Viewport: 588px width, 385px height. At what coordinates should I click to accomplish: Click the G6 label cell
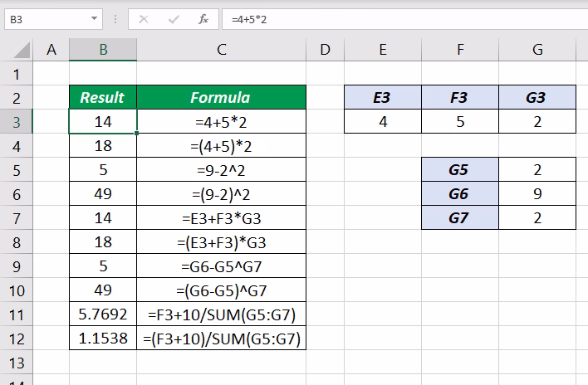coord(460,193)
